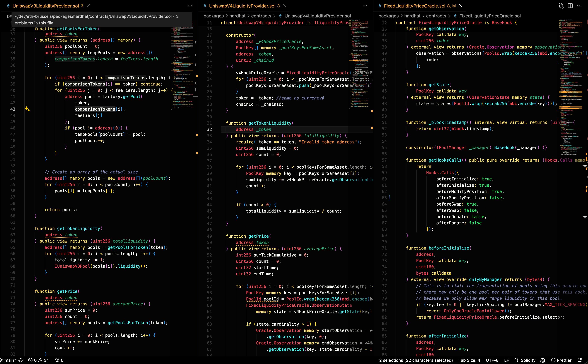Screen dimensions: 588x364
Task: Open the UniswapV4LiquidityProvider.sol breadcrumb file entry
Action: [315, 16]
